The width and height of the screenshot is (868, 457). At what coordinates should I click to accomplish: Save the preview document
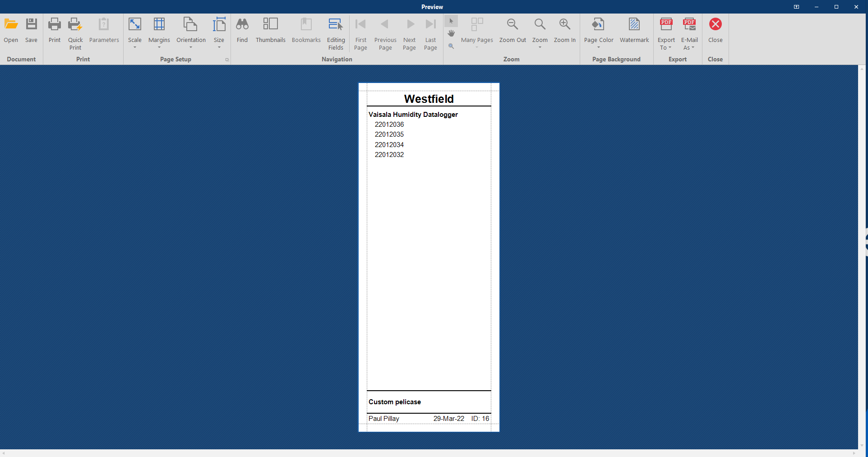click(x=31, y=24)
